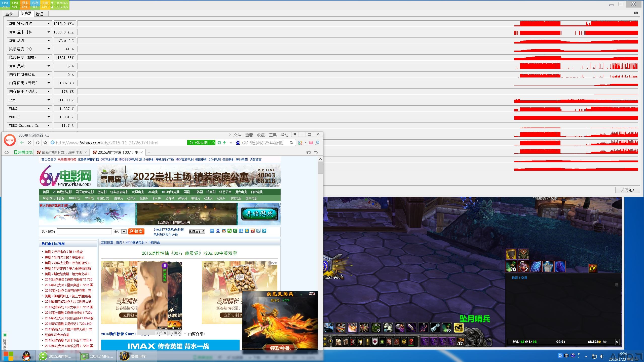
Task: Click GPU 核心时钟 red sensor graph
Action: [358, 24]
